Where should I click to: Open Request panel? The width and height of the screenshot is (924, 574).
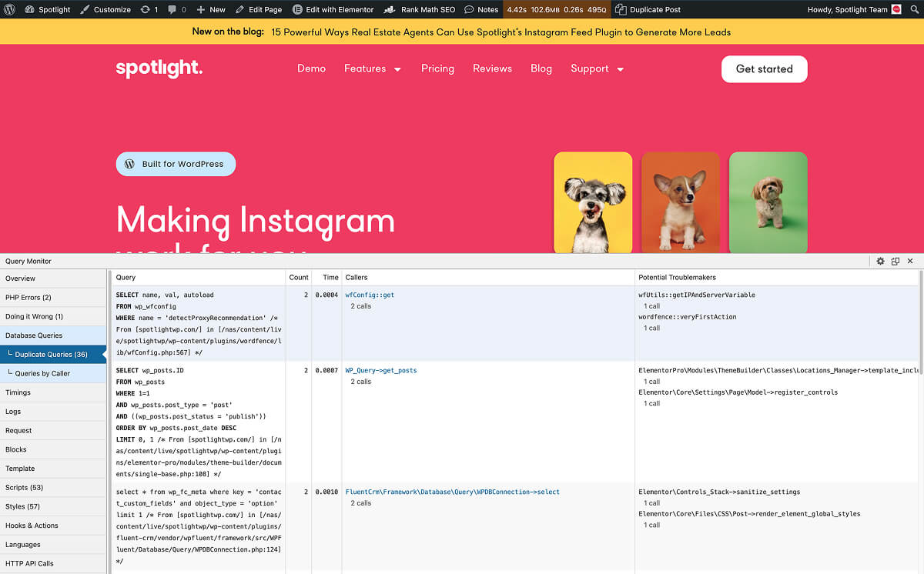pyautogui.click(x=53, y=430)
